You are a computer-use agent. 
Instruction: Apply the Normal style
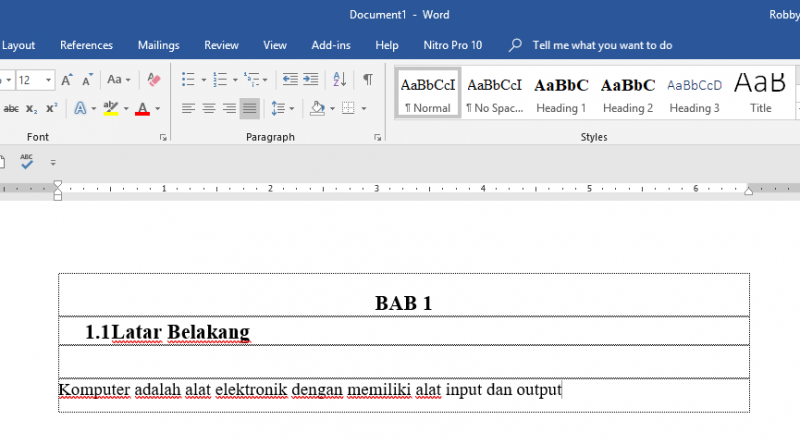428,93
